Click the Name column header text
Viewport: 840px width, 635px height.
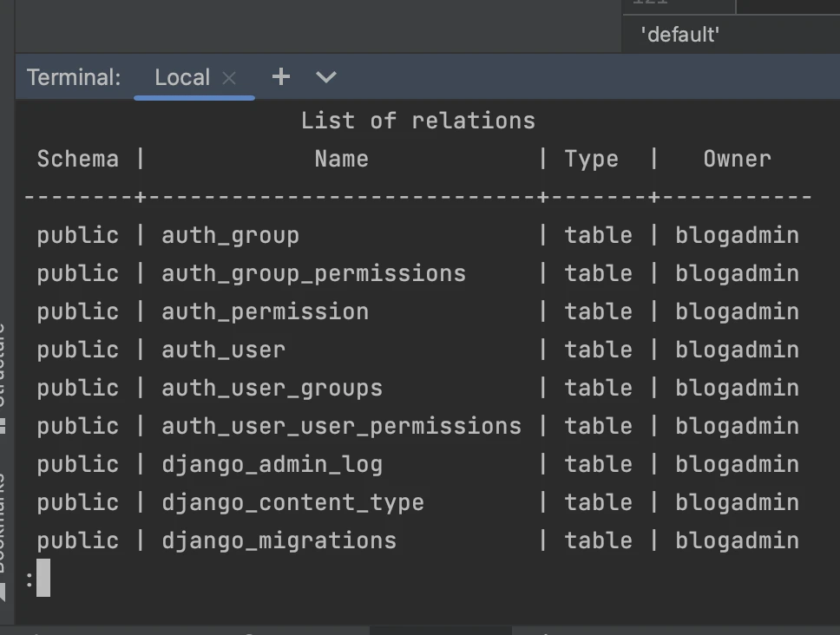pos(341,159)
